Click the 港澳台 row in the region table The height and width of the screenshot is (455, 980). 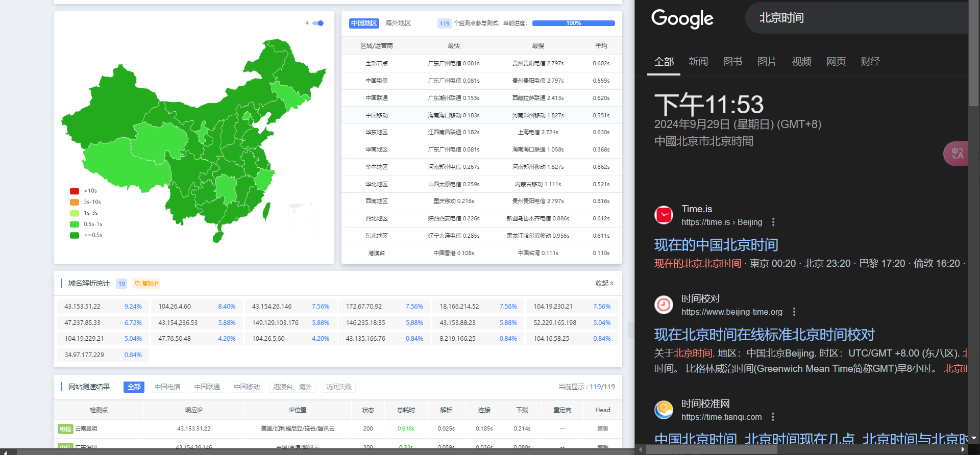pyautogui.click(x=481, y=253)
